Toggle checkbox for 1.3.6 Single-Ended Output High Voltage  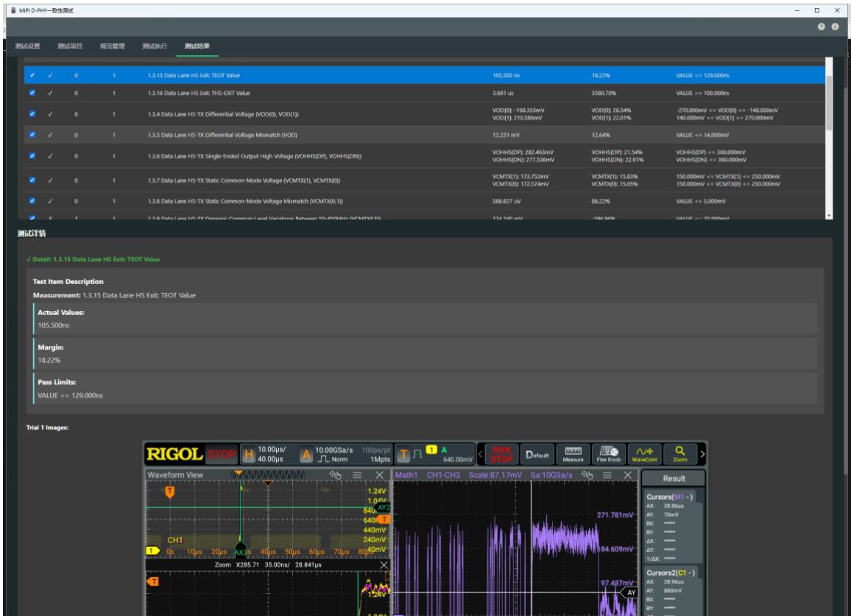32,156
